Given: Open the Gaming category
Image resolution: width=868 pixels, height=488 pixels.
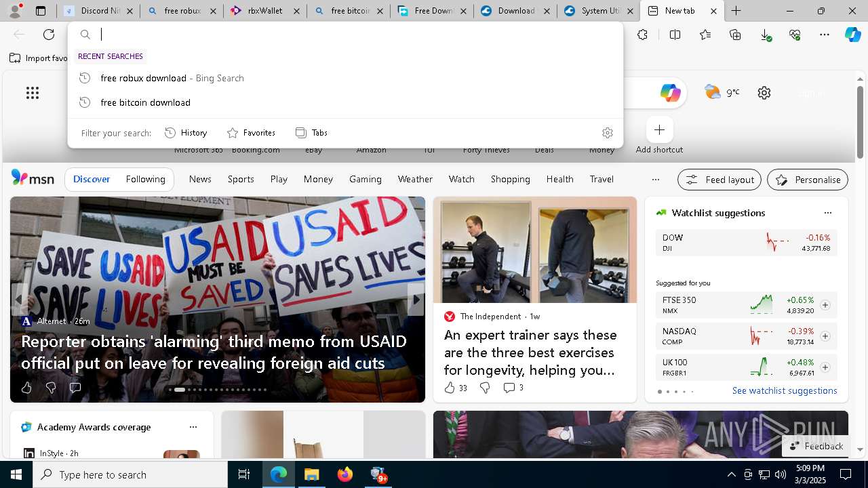Looking at the screenshot, I should (366, 180).
